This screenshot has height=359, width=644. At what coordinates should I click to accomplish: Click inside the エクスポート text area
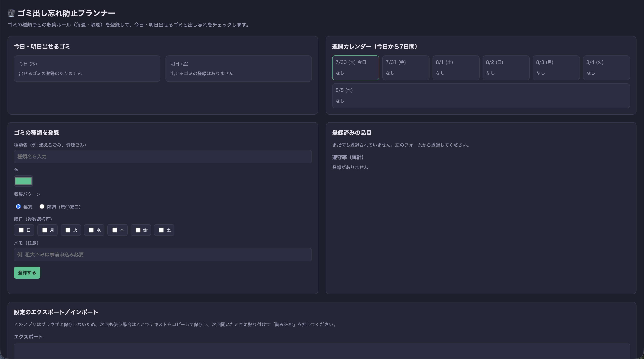coord(322,351)
